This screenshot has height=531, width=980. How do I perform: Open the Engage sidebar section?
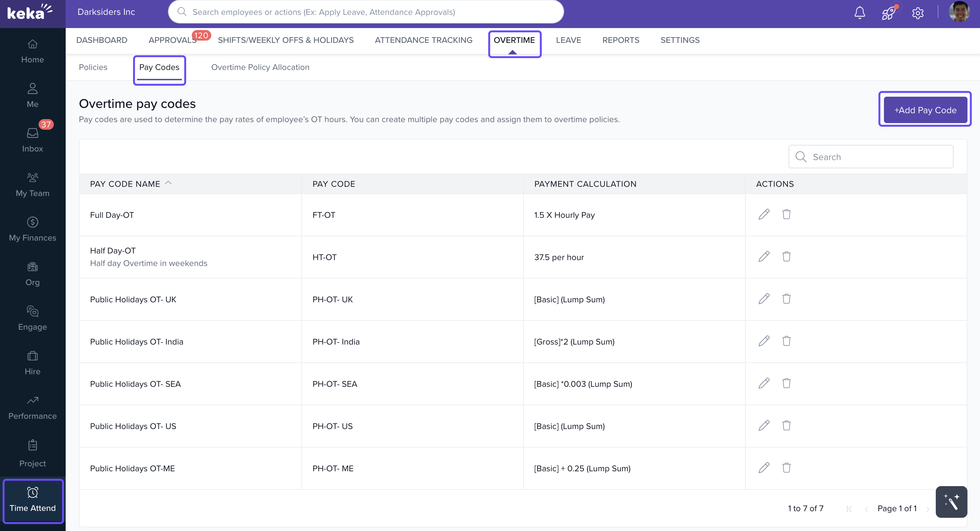[32, 318]
